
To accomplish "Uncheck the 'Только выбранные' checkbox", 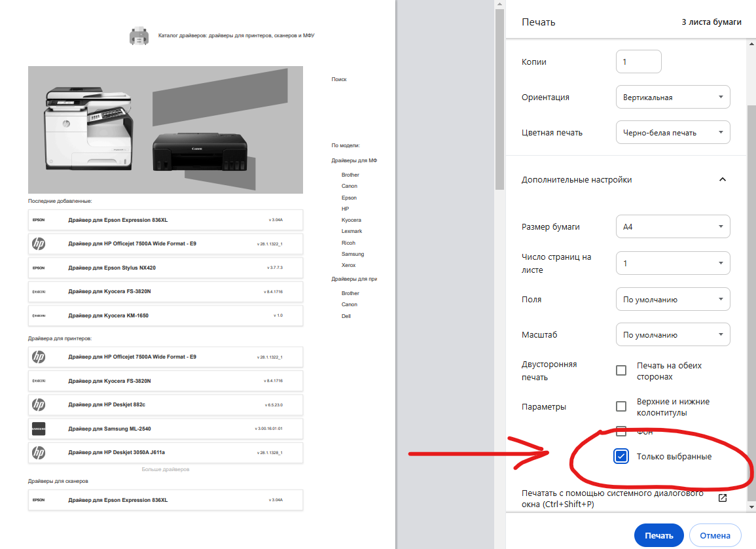I will click(621, 456).
